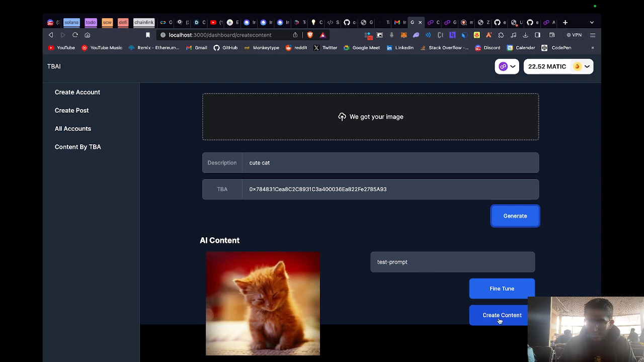Open the MetaMask fox extension
Viewport: 644px width, 362px height.
[x=404, y=35]
